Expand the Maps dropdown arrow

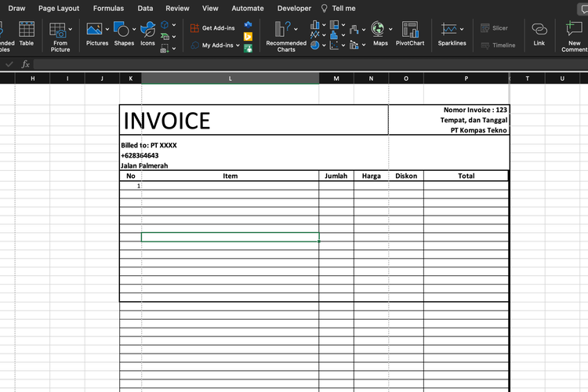(x=390, y=29)
